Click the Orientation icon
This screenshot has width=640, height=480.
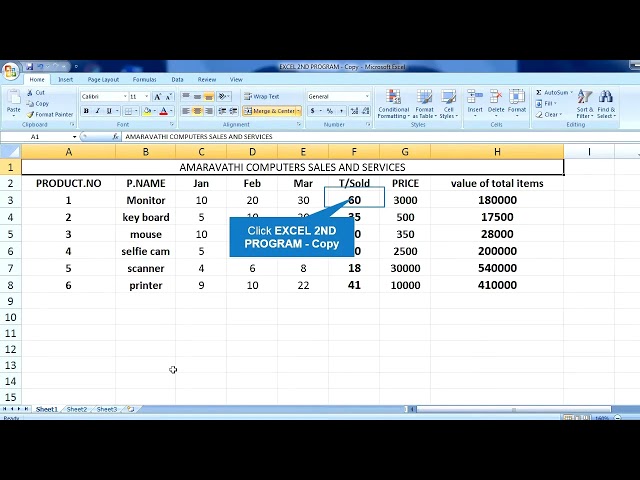click(x=222, y=96)
